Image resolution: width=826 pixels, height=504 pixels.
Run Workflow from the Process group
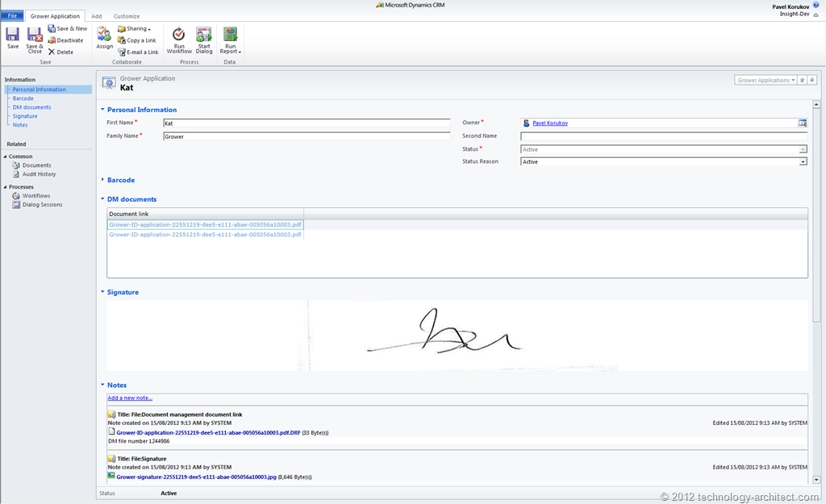pyautogui.click(x=178, y=40)
